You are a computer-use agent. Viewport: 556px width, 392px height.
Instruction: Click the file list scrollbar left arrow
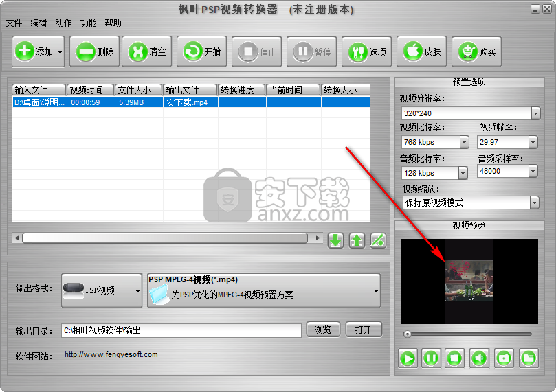pyautogui.click(x=16, y=238)
